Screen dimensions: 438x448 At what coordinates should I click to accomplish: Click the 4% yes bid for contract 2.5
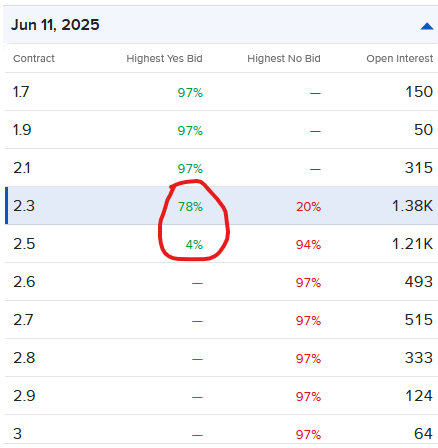pyautogui.click(x=194, y=244)
